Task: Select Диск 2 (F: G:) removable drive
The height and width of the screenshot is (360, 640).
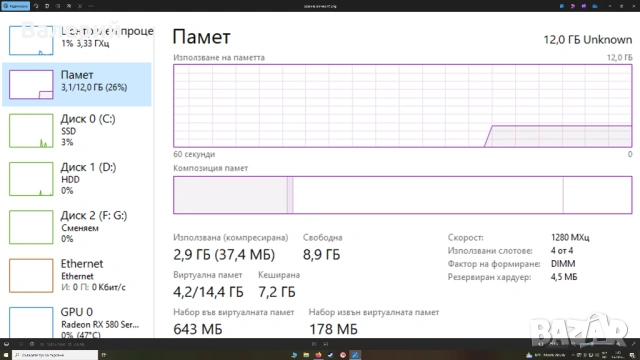Action: (77, 227)
